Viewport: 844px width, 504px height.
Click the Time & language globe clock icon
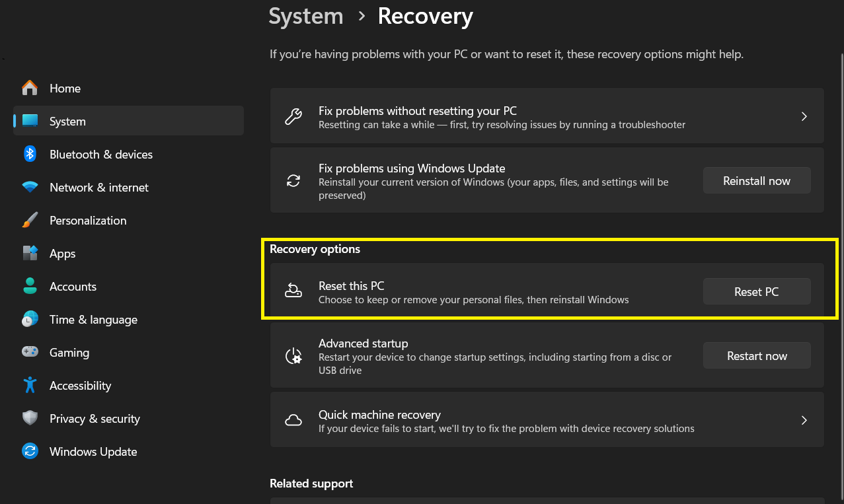[x=30, y=319]
